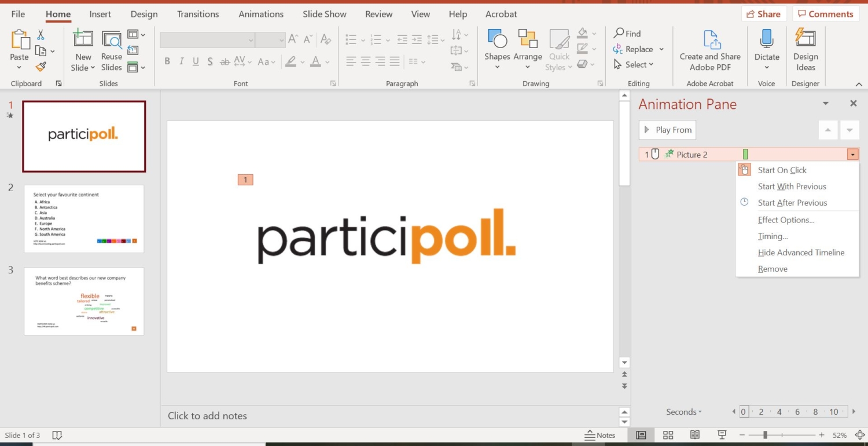Justify text in Paragraph group
The height and width of the screenshot is (446, 868).
395,61
